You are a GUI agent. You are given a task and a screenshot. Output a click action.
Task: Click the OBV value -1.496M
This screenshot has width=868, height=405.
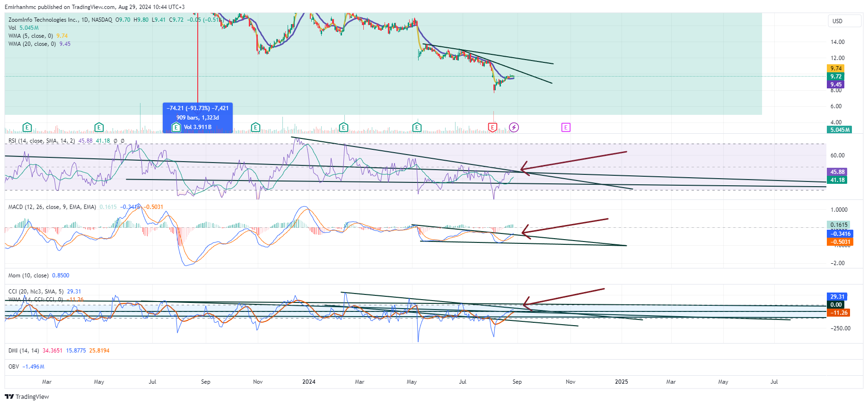pos(33,367)
